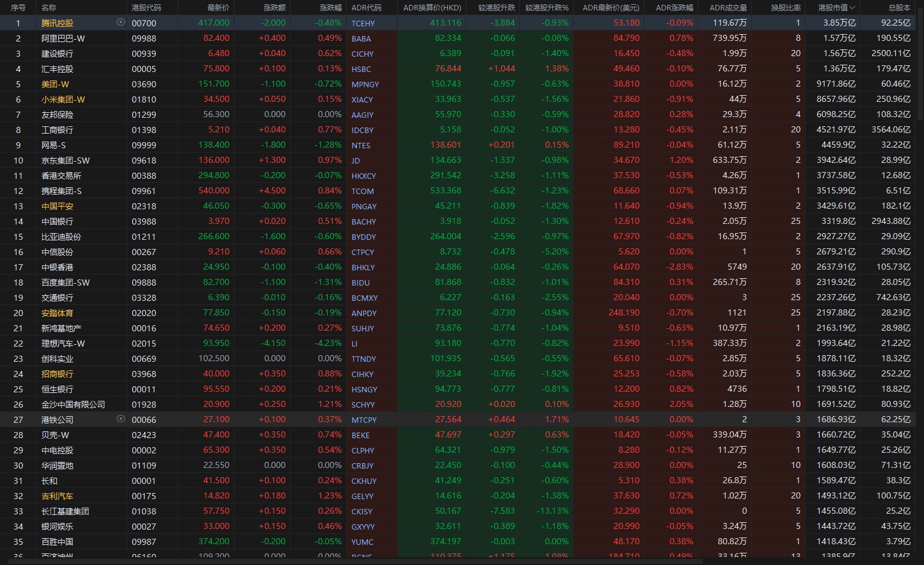This screenshot has height=565, width=924.
Task: Click the horizontal scrollbar at the bottom
Action: (351, 561)
